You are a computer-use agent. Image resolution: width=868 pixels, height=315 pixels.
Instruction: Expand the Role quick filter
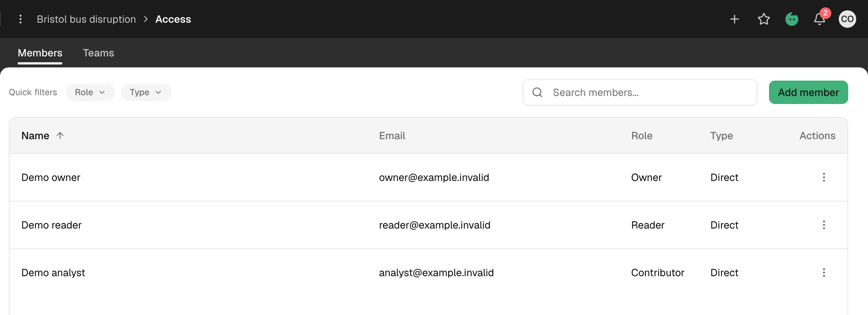pos(90,92)
